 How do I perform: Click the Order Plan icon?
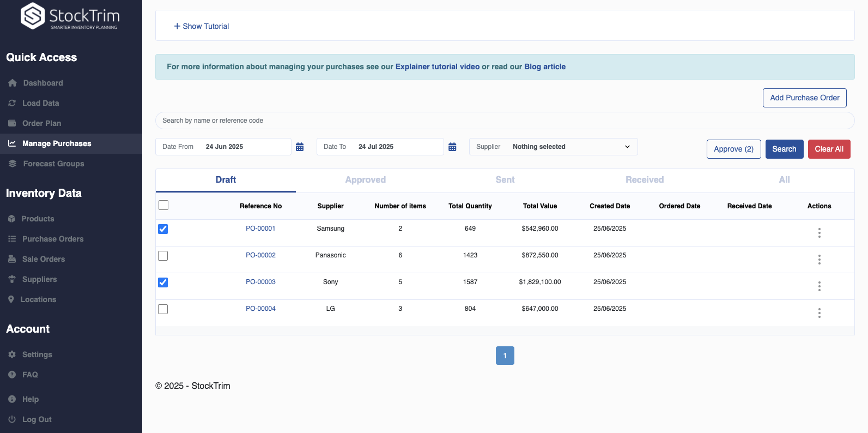(x=12, y=123)
